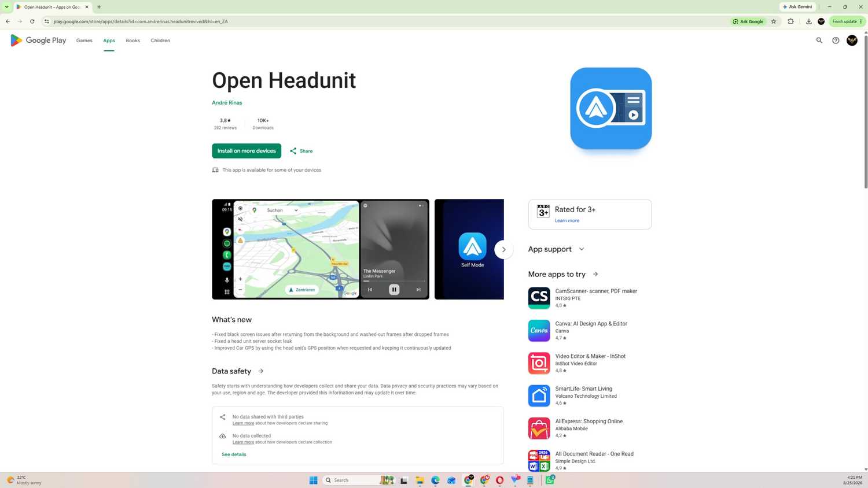Open the Self Mode screenshot thumbnail
The height and width of the screenshot is (488, 868).
tap(469, 249)
